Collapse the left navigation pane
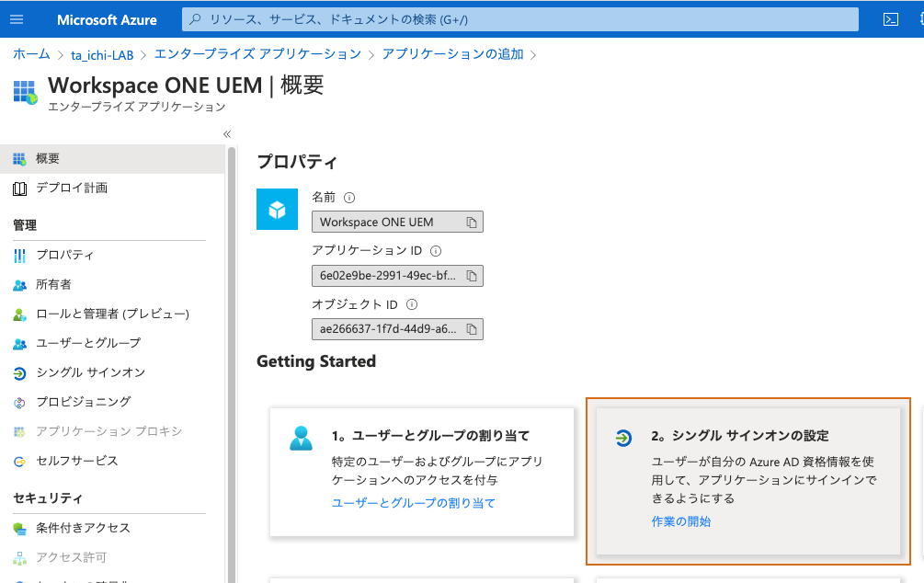Image resolution: width=924 pixels, height=583 pixels. 226,133
